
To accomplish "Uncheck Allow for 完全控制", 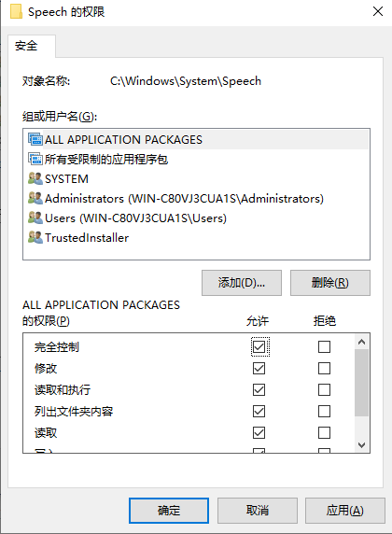I will pyautogui.click(x=259, y=347).
